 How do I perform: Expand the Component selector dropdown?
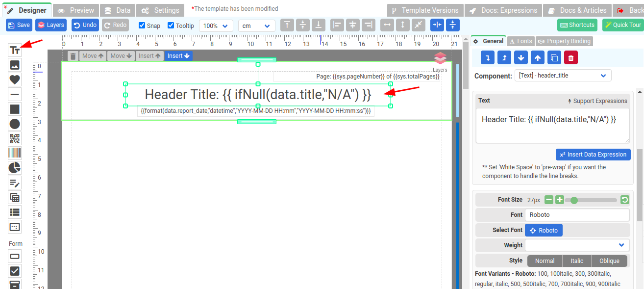[563, 76]
